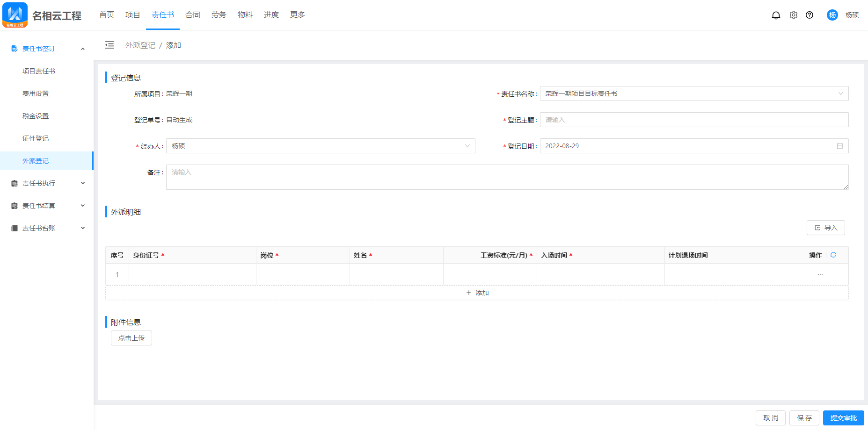Click the help question mark icon
The width and height of the screenshot is (868, 431).
point(810,15)
